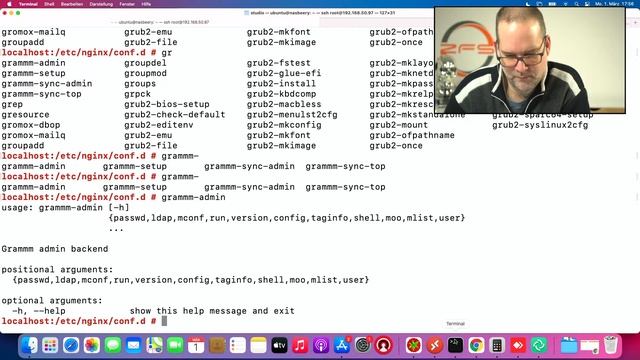Click the webcam video overlay
This screenshot has width=640, height=360.
click(530, 60)
